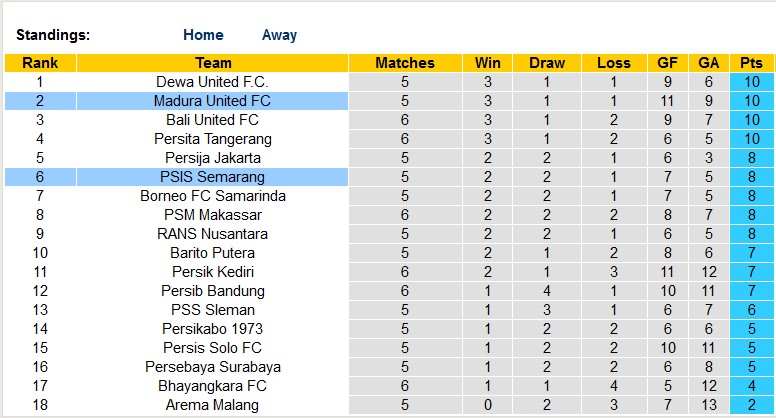
Task: Open Bali United FC team page
Action: coord(213,120)
